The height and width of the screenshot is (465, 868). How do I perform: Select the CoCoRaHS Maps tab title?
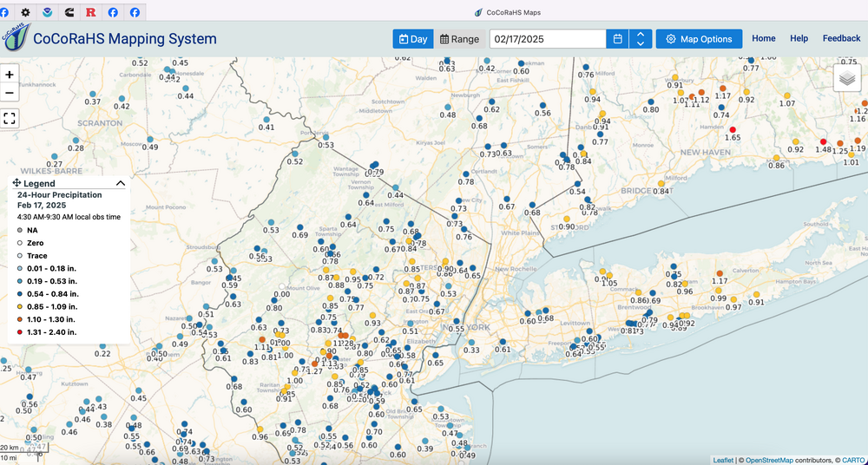pos(513,12)
